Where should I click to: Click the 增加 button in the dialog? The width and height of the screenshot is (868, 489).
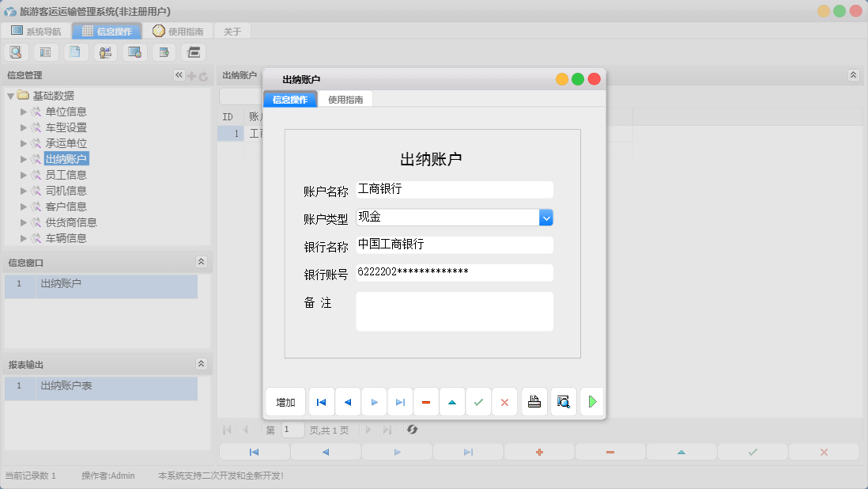(285, 402)
